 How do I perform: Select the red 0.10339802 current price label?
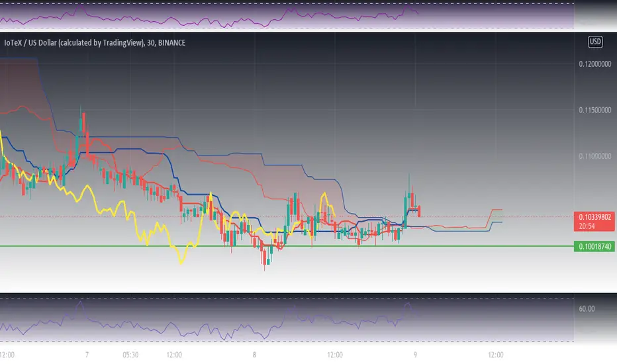tap(594, 221)
